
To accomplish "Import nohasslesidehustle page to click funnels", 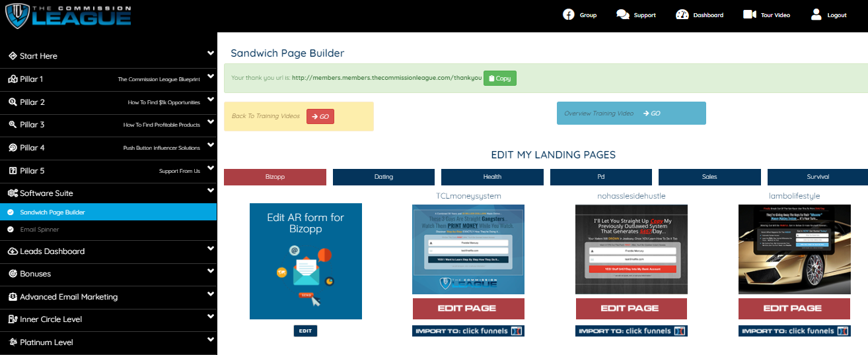I will pyautogui.click(x=631, y=331).
